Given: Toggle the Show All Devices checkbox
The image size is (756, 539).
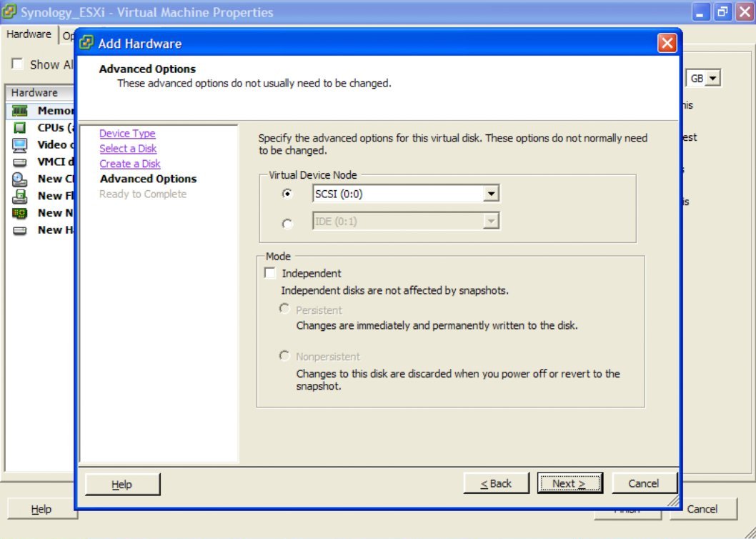Looking at the screenshot, I should (17, 64).
